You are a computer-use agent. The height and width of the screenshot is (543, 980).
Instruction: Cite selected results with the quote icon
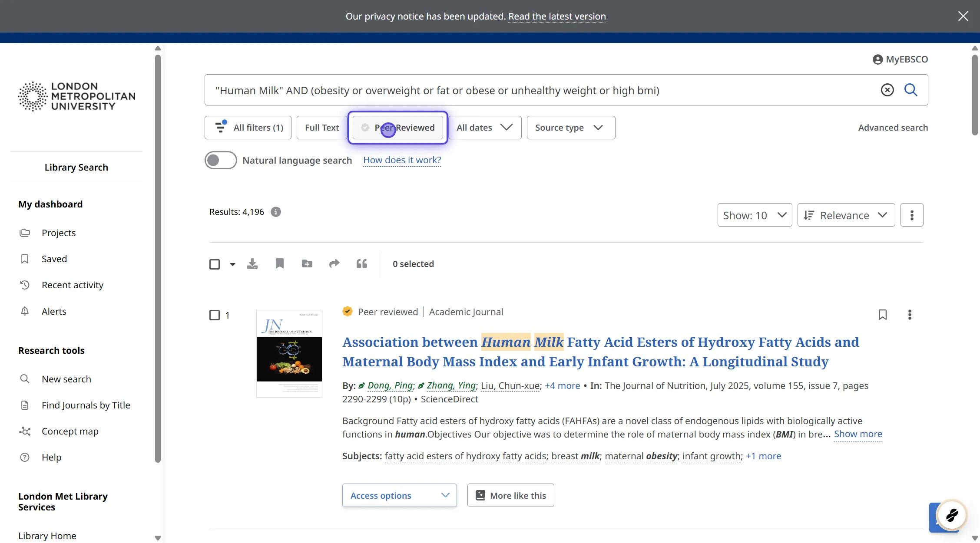[362, 264]
